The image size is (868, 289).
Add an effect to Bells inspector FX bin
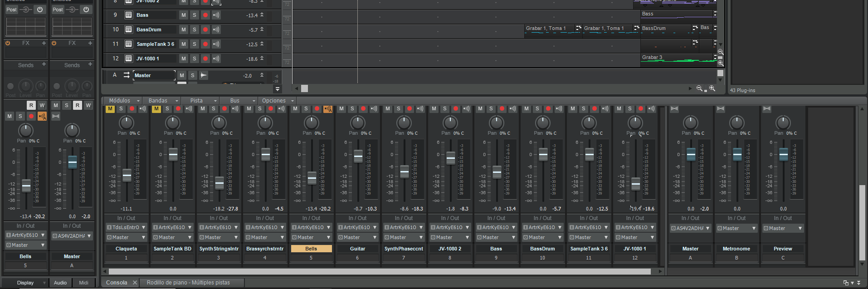pos(44,43)
